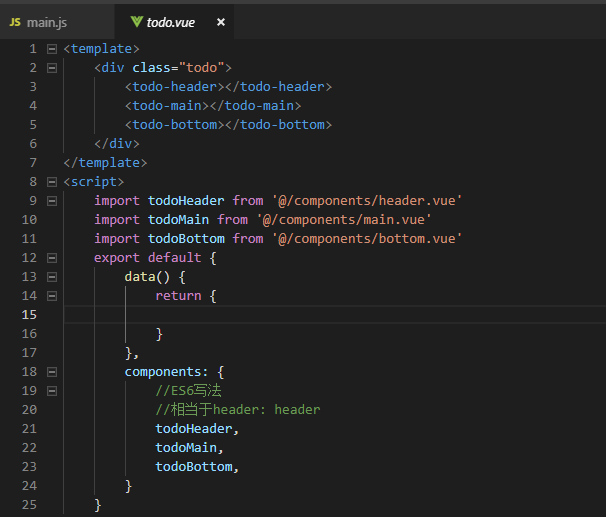This screenshot has height=517, width=606.
Task: Click the JS file icon on main.js tab
Action: (15, 22)
